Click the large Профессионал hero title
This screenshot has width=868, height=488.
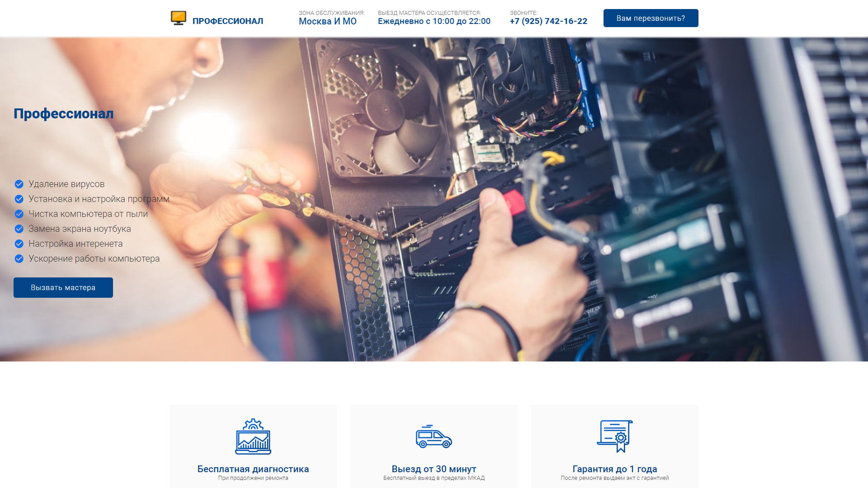tap(64, 113)
